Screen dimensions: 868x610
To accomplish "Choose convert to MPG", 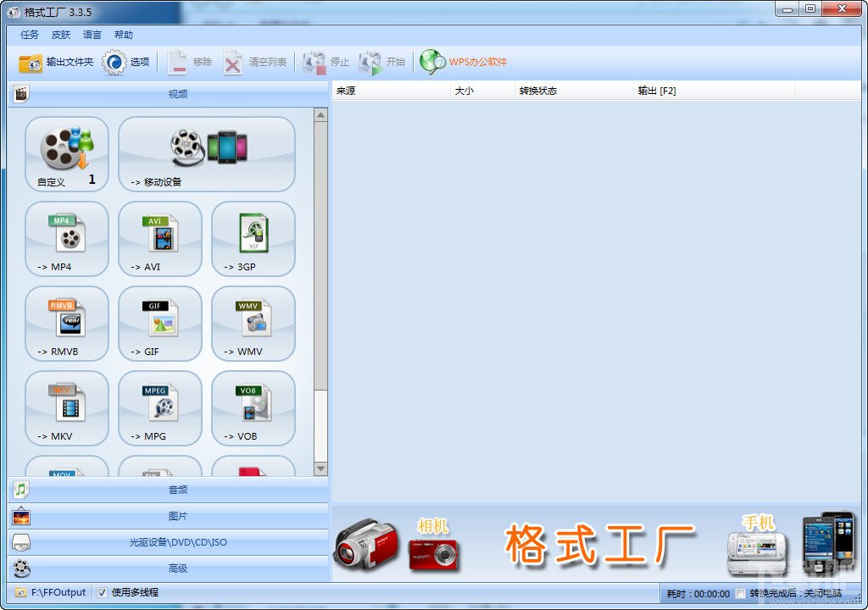I will 160,408.
